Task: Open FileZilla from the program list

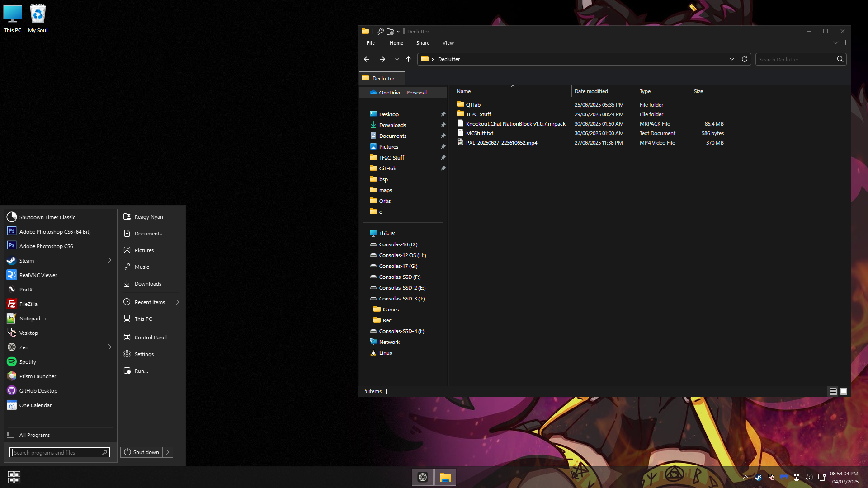Action: (x=60, y=304)
